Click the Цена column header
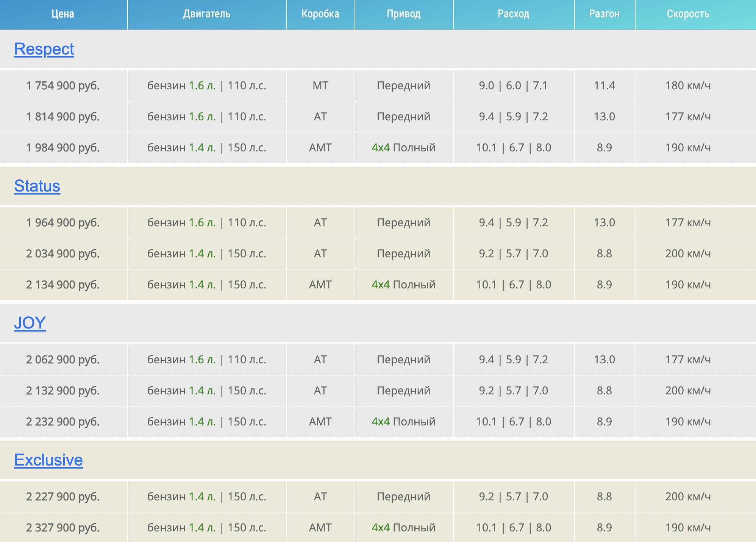 point(63,14)
